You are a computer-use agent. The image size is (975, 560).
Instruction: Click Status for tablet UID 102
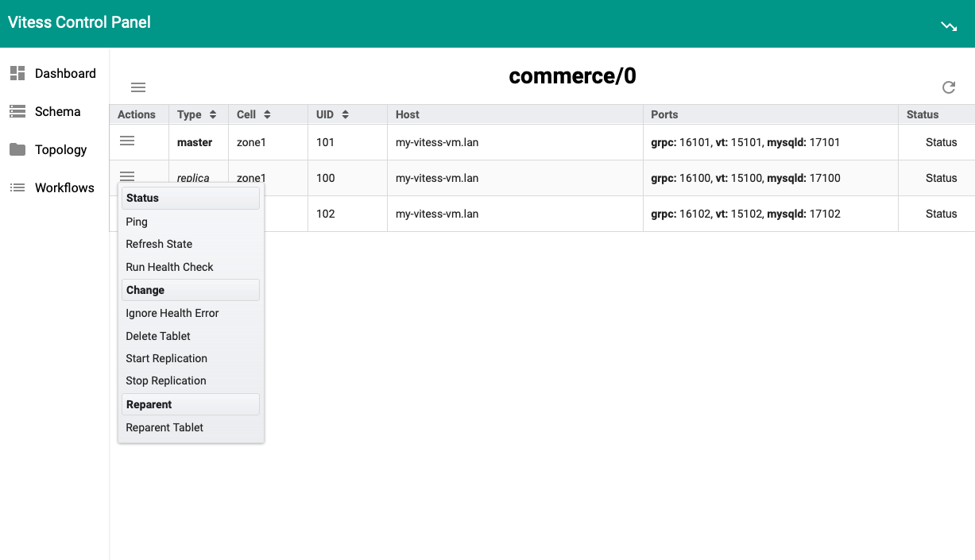[941, 213]
